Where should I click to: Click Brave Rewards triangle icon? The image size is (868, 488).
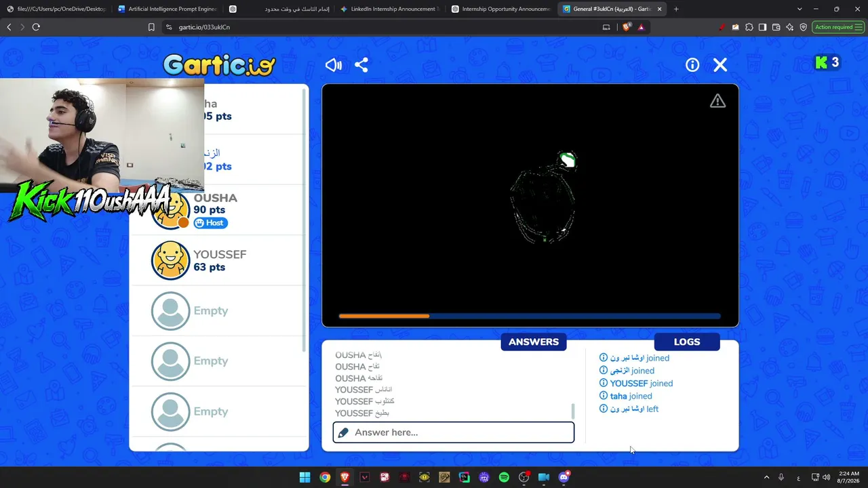641,27
